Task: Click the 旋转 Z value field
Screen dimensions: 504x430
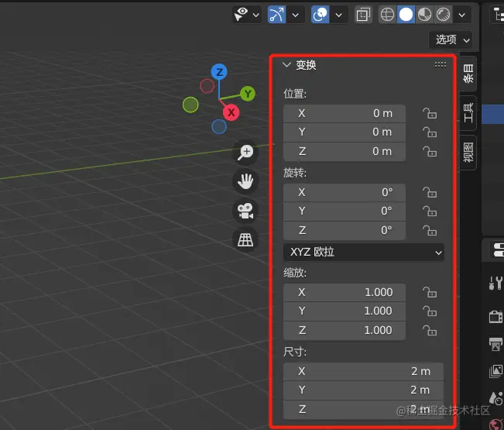Action: [345, 231]
